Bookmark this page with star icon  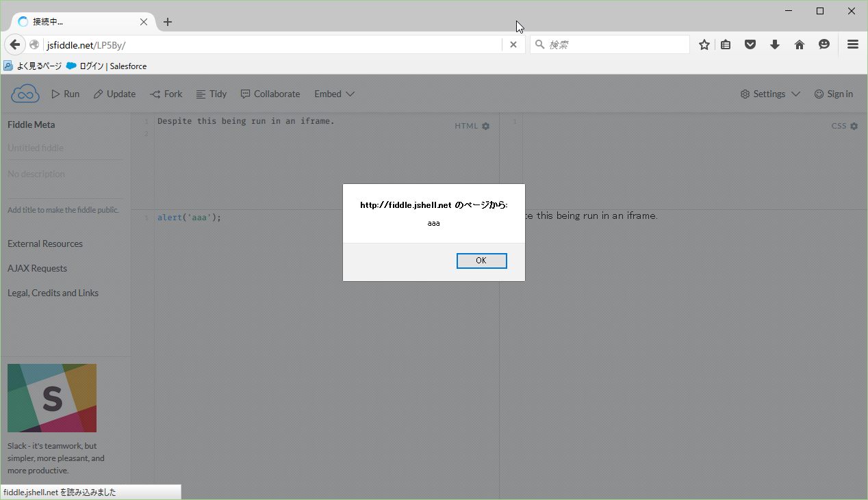point(704,44)
